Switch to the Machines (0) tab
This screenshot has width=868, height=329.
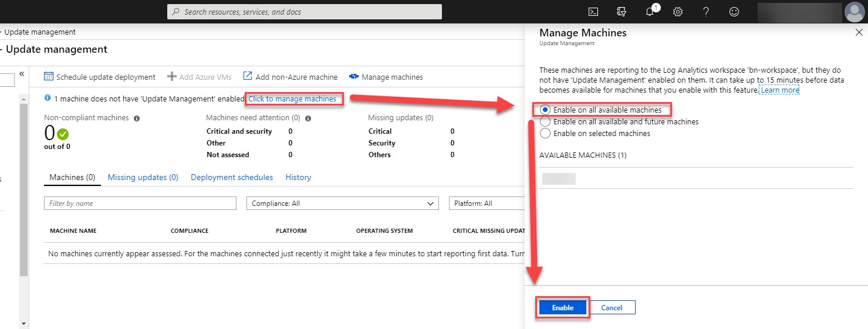click(x=72, y=177)
